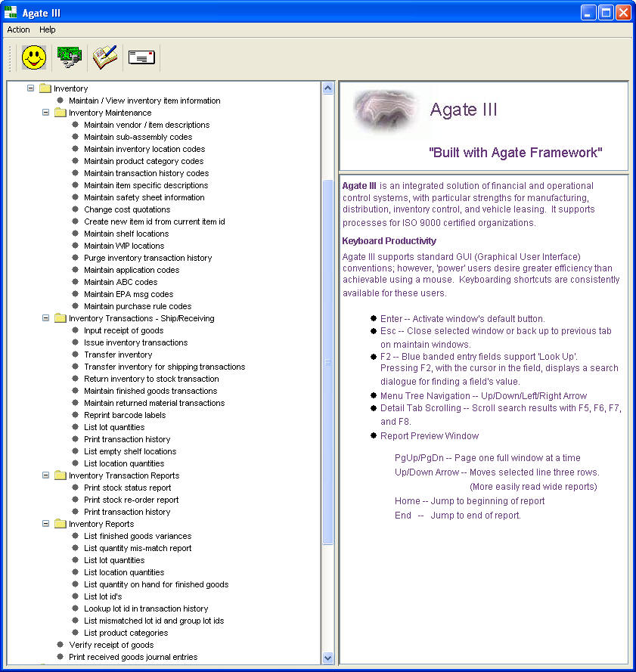
Task: Select Change cost quotations
Action: pyautogui.click(x=127, y=209)
